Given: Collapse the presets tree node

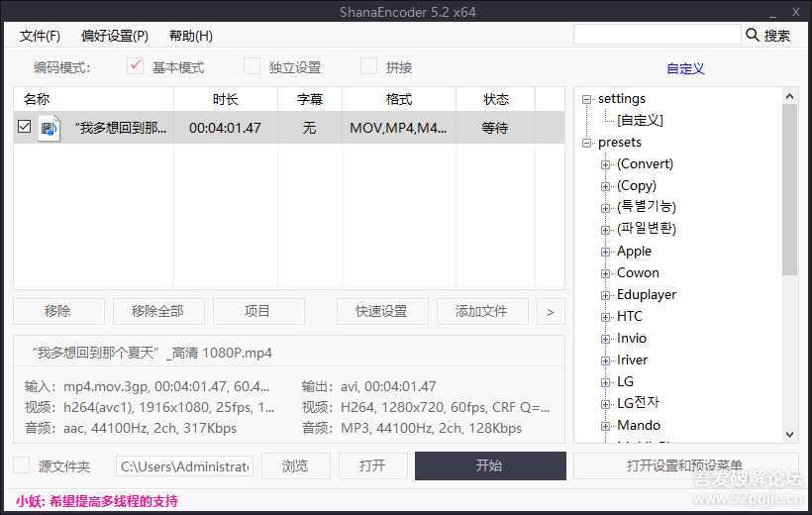Looking at the screenshot, I should [587, 143].
